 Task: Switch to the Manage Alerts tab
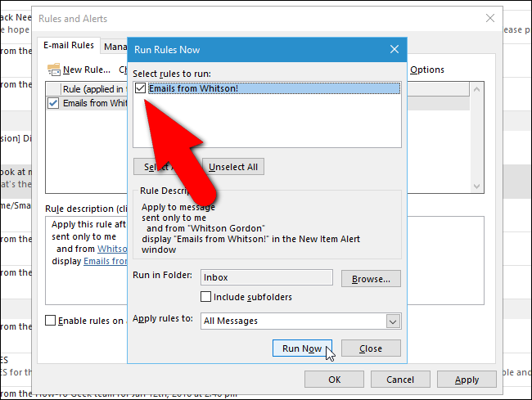[115, 47]
